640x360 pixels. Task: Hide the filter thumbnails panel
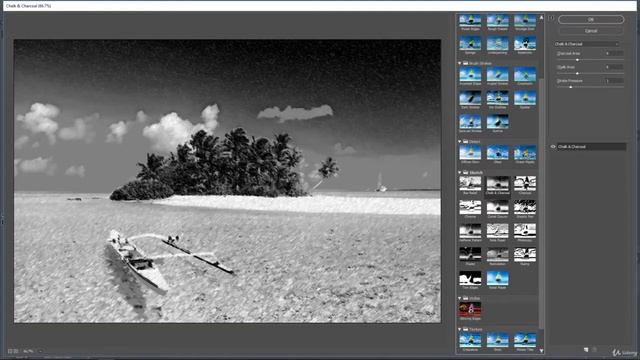pyautogui.click(x=551, y=18)
